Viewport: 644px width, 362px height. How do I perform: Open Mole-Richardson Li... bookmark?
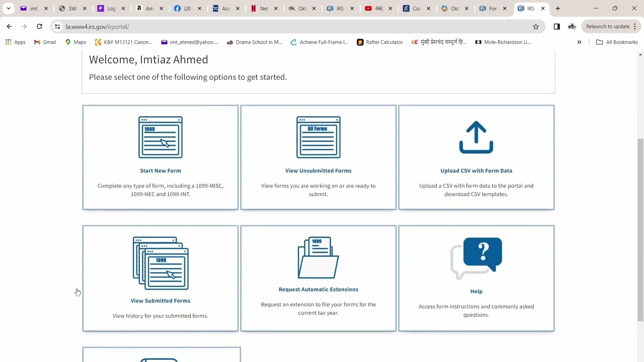(503, 42)
